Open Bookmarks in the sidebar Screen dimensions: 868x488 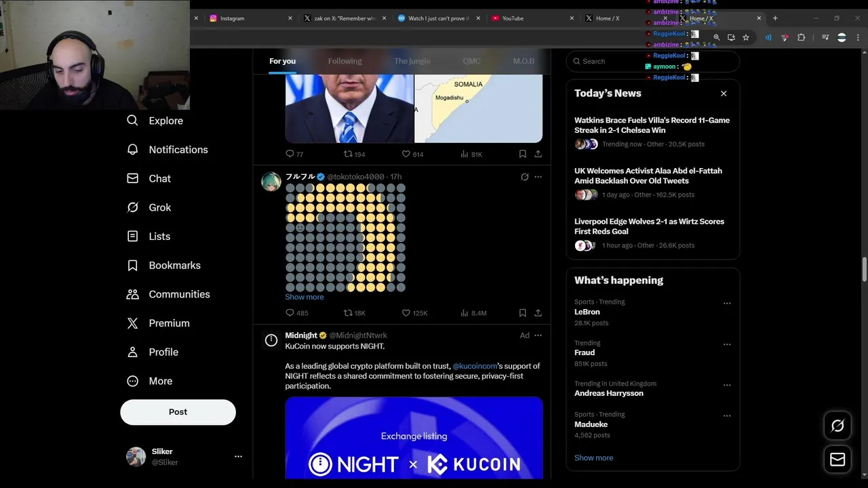163,265
